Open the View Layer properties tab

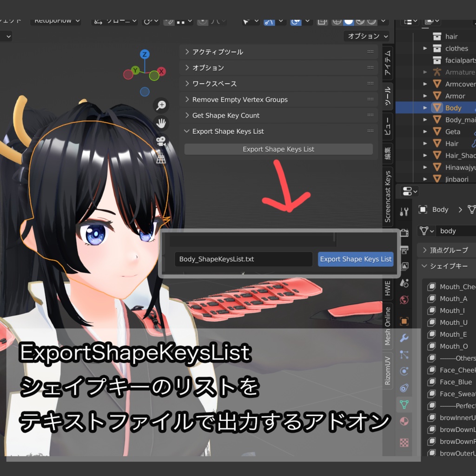click(404, 266)
